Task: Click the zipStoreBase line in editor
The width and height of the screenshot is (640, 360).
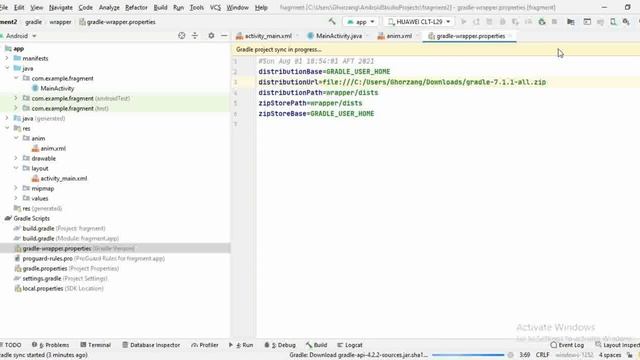Action: point(316,113)
